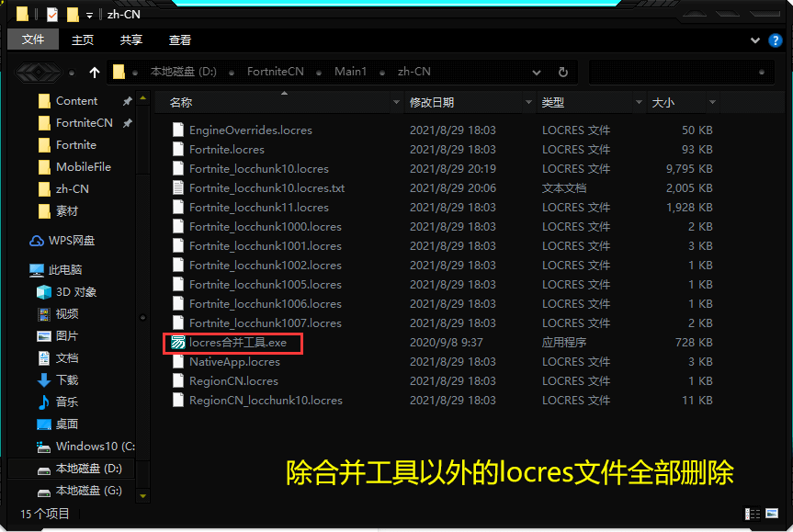Open 下载 downloads arrow icon

click(x=44, y=379)
